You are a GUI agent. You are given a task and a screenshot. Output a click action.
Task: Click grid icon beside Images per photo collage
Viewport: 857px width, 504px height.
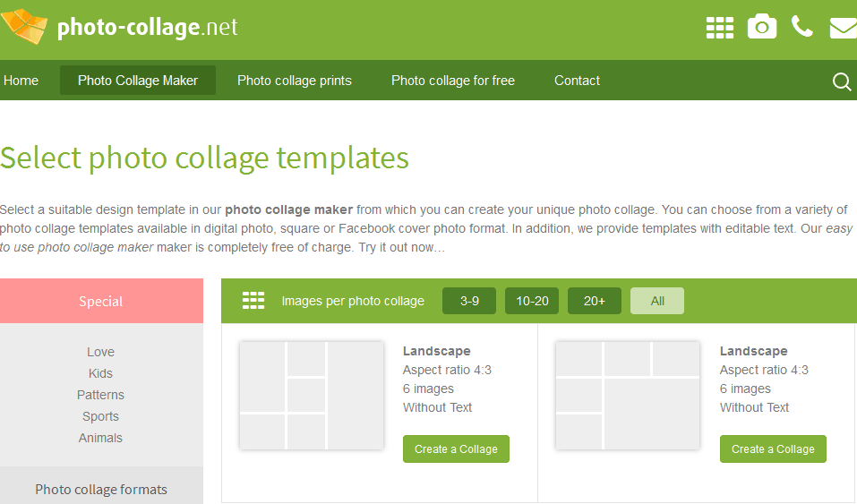pyautogui.click(x=253, y=300)
